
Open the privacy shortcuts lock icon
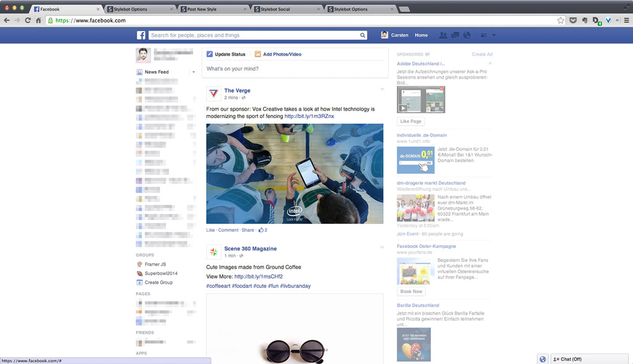click(483, 35)
